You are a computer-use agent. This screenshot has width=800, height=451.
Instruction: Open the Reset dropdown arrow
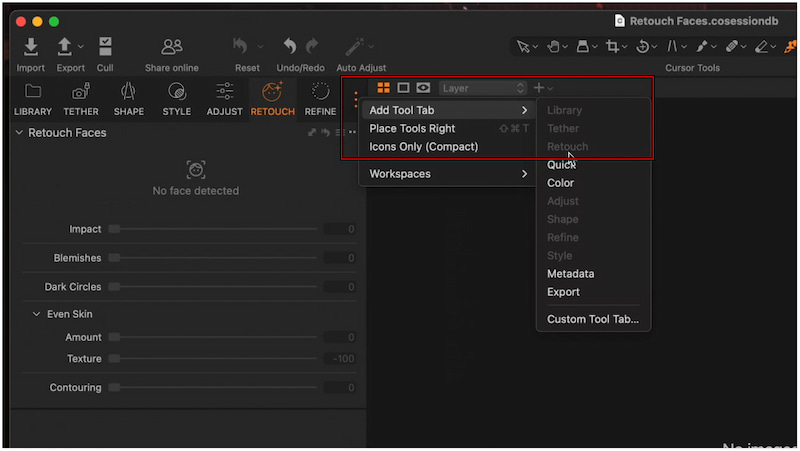click(x=260, y=46)
